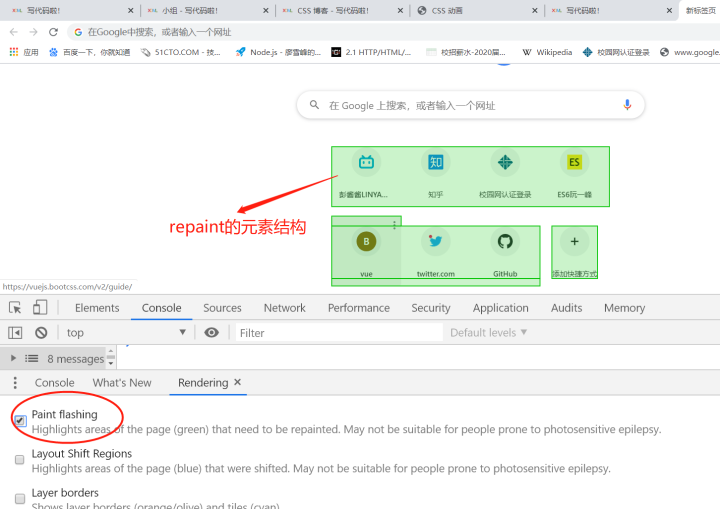Viewport: 720px width, 509px height.
Task: Switch to the drawer Console tab
Action: coord(54,383)
